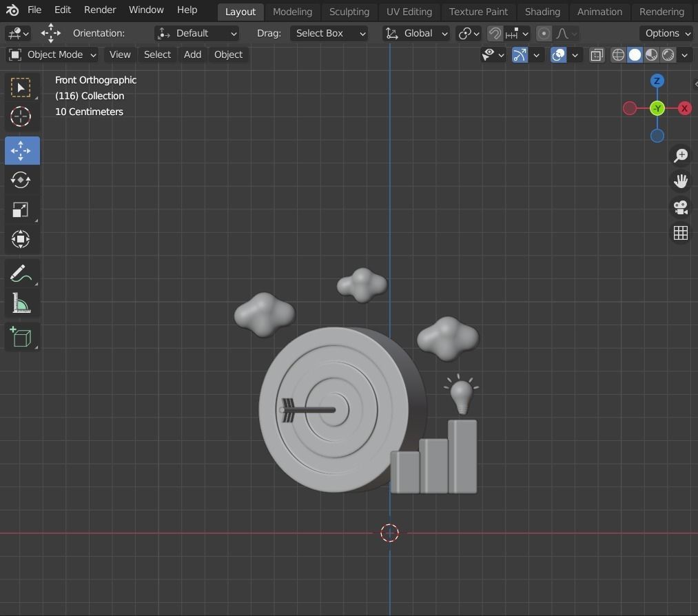The image size is (698, 616).
Task: Open the Drag Select Box dropdown
Action: click(x=329, y=33)
